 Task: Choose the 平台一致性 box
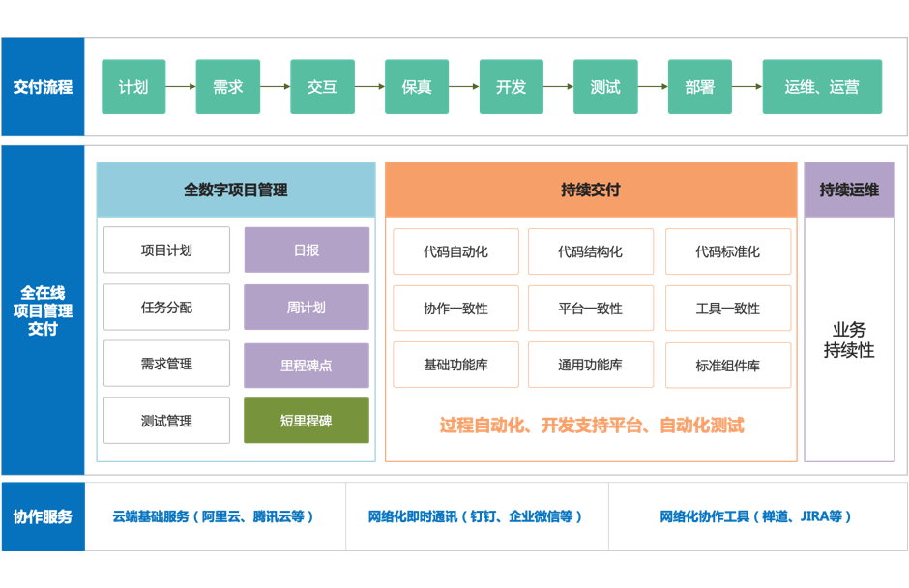[591, 308]
